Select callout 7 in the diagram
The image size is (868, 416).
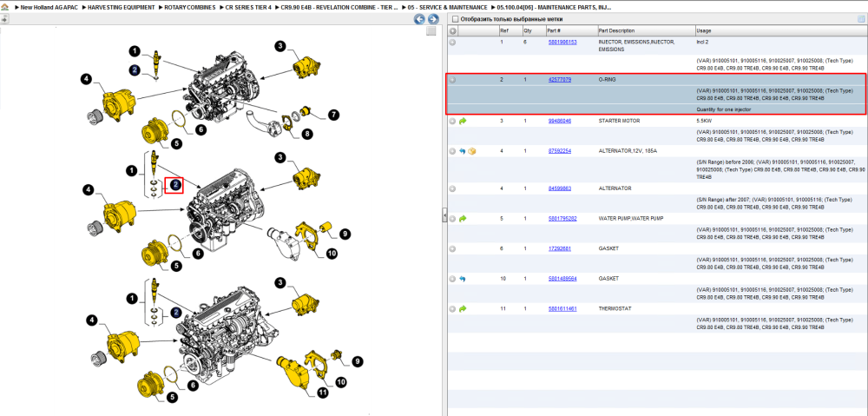[332, 116]
